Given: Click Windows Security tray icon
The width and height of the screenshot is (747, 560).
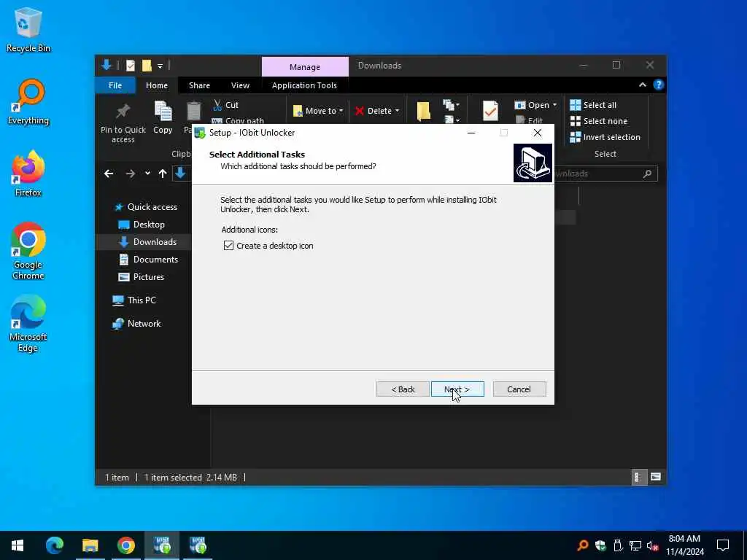Looking at the screenshot, I should coord(600,545).
